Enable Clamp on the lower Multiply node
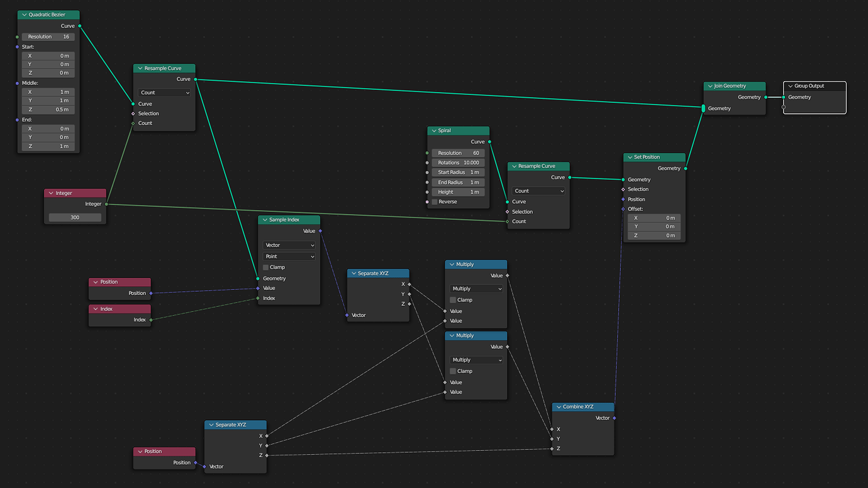The height and width of the screenshot is (488, 868). 453,371
